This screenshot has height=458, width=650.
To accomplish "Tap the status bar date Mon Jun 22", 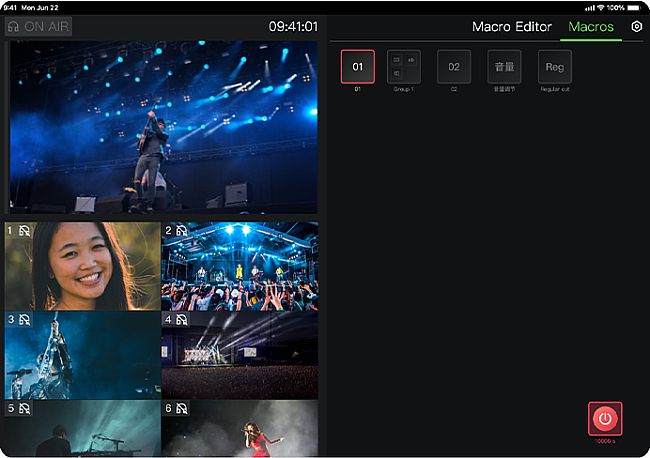I will coord(40,7).
